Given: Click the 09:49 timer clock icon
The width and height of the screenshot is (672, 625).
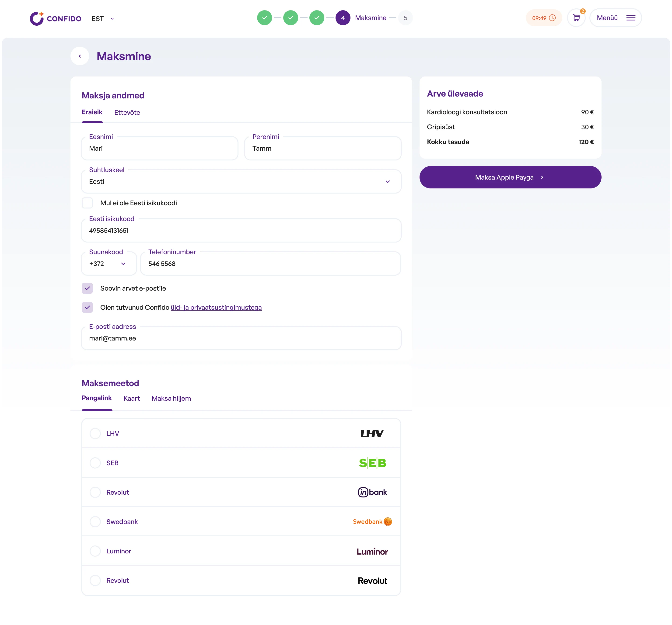Looking at the screenshot, I should (552, 18).
